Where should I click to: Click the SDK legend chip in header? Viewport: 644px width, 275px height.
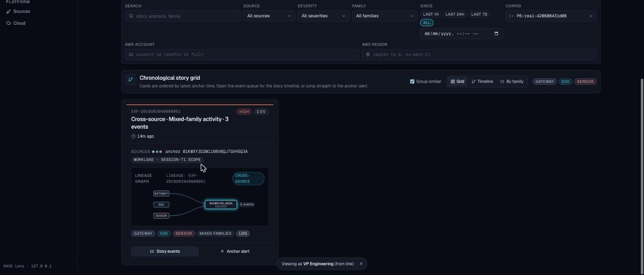pos(565,81)
